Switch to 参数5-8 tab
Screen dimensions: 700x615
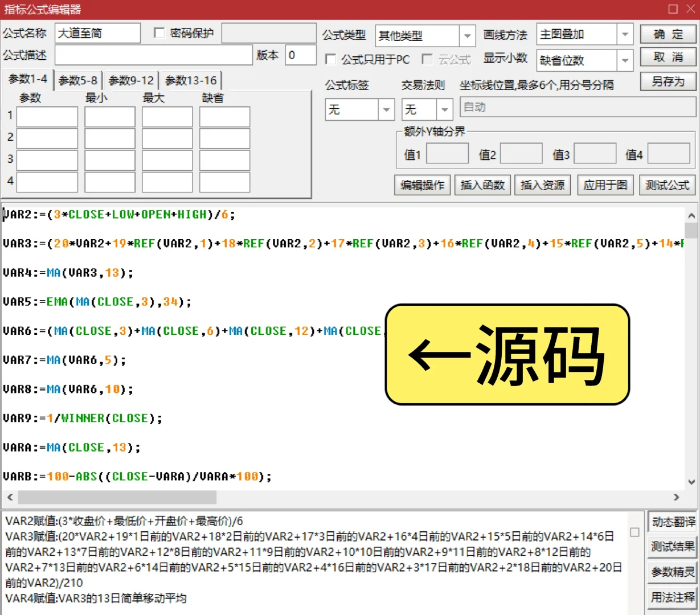tap(78, 81)
